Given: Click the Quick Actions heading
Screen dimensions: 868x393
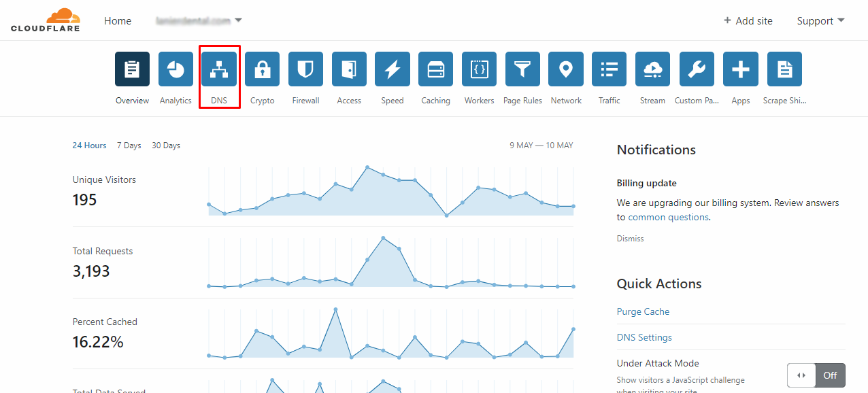Looking at the screenshot, I should coord(659,284).
